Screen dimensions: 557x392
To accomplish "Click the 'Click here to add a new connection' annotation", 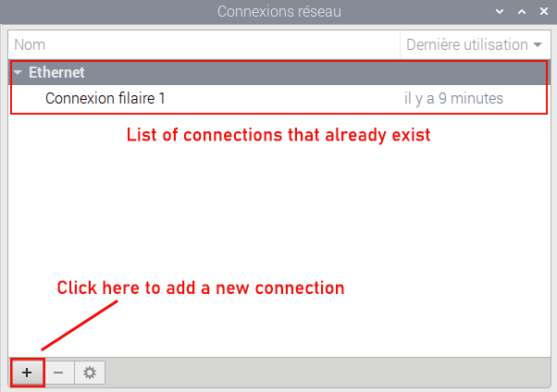I will [x=201, y=288].
